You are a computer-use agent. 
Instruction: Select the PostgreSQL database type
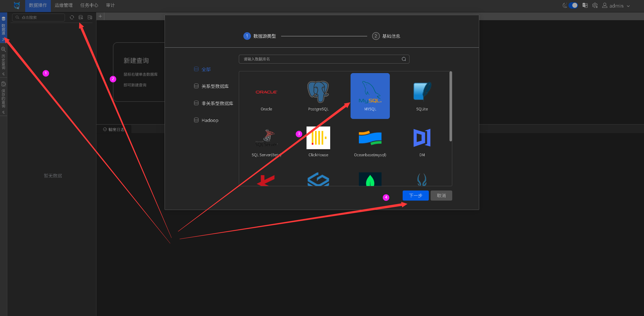318,96
